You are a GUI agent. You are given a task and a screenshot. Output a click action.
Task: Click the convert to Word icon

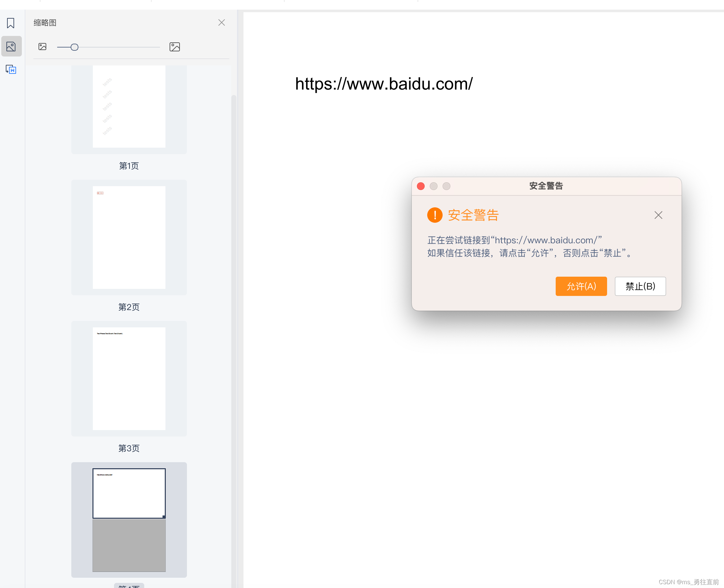click(11, 69)
